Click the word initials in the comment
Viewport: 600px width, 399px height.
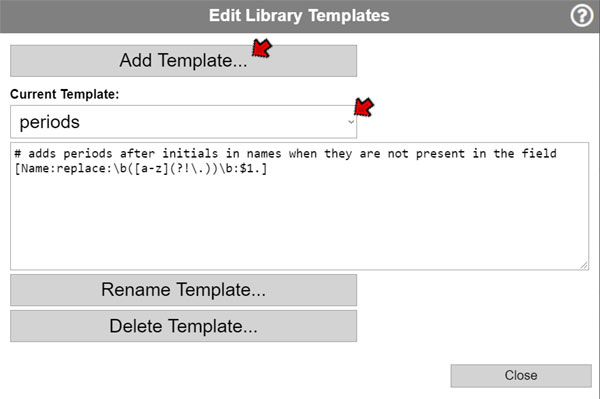(x=190, y=154)
